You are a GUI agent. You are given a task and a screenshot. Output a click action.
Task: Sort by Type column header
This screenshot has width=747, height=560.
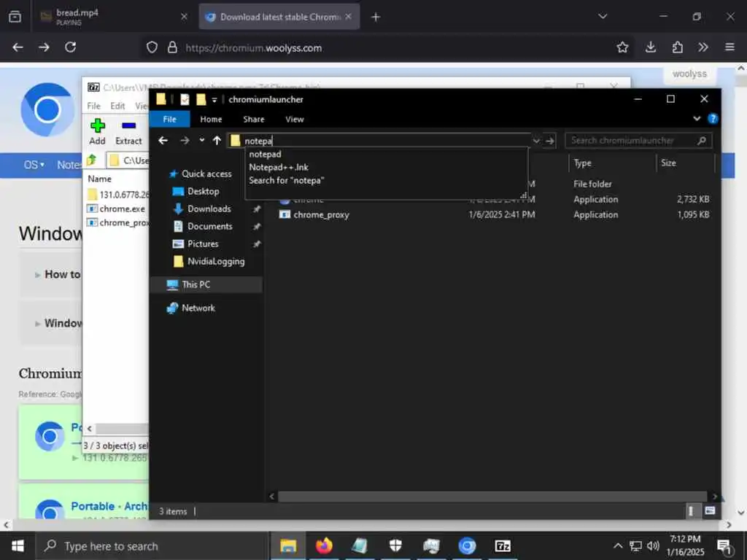point(613,163)
